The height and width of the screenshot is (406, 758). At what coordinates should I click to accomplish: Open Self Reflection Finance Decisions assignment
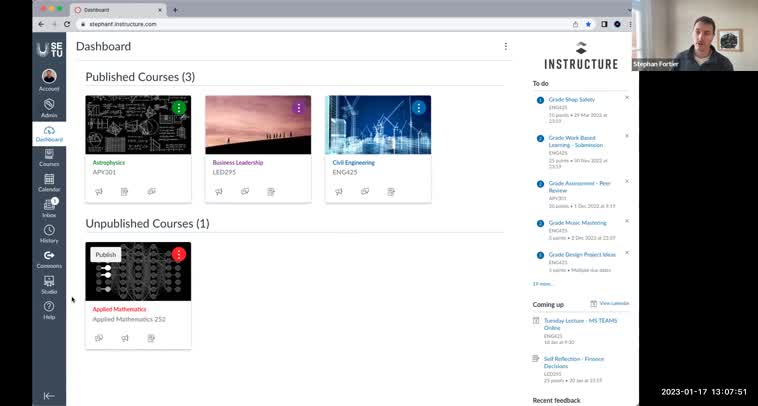[573, 362]
